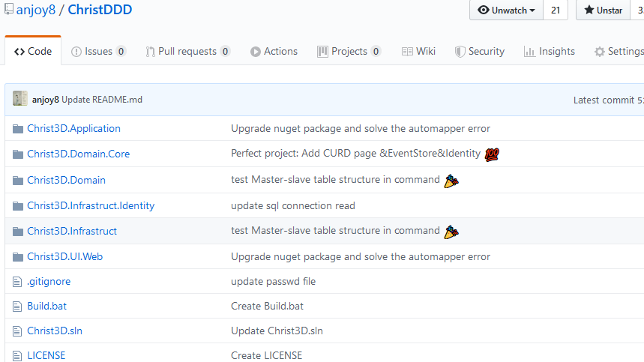Open the Christ3D.Application folder icon
The height and width of the screenshot is (362, 644).
[x=18, y=129]
